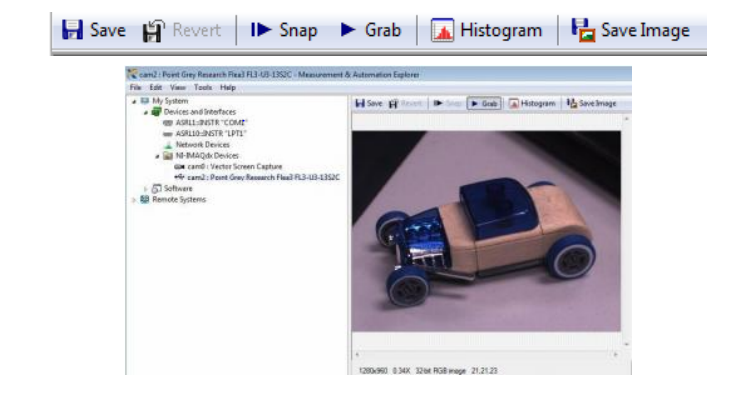Click the large Grab play icon

[x=348, y=30]
